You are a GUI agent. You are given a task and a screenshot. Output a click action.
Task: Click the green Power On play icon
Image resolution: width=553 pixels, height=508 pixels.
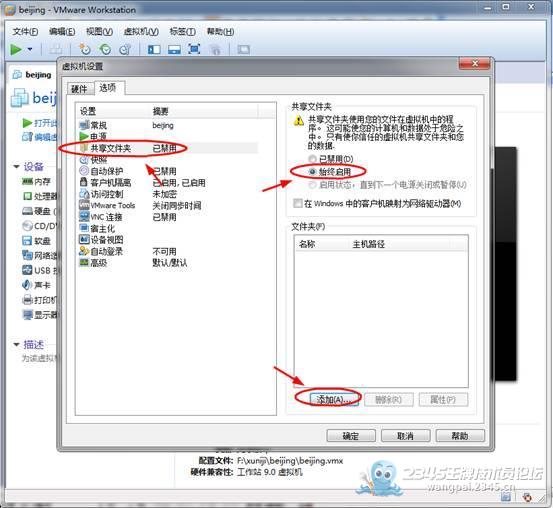coord(16,49)
